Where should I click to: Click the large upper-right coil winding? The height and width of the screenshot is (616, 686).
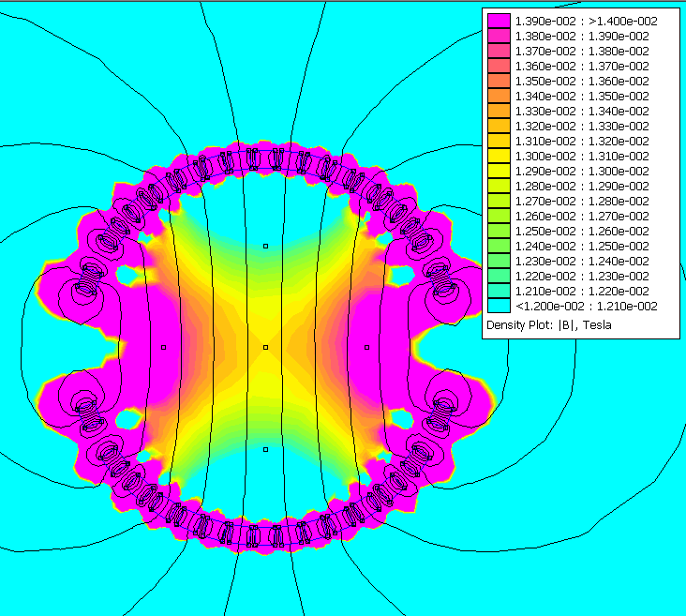[443, 281]
